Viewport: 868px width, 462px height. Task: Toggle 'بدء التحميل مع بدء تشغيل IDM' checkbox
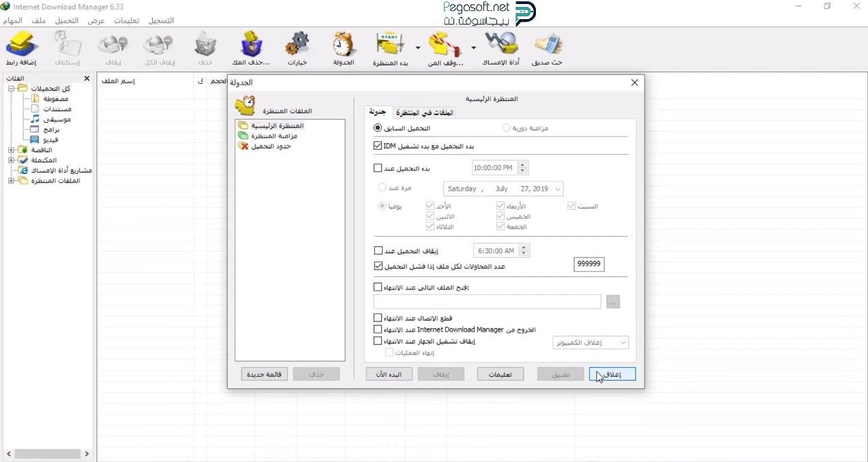tap(378, 145)
